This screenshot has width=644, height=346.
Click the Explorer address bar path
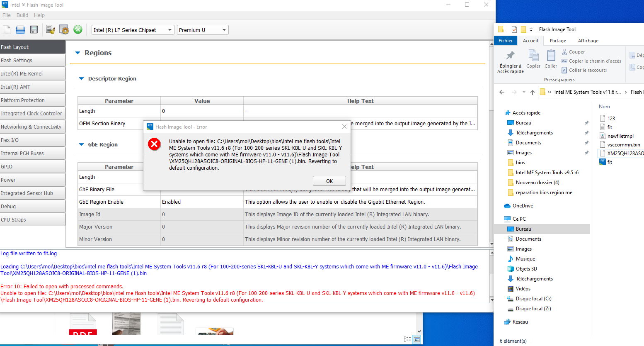pyautogui.click(x=591, y=92)
